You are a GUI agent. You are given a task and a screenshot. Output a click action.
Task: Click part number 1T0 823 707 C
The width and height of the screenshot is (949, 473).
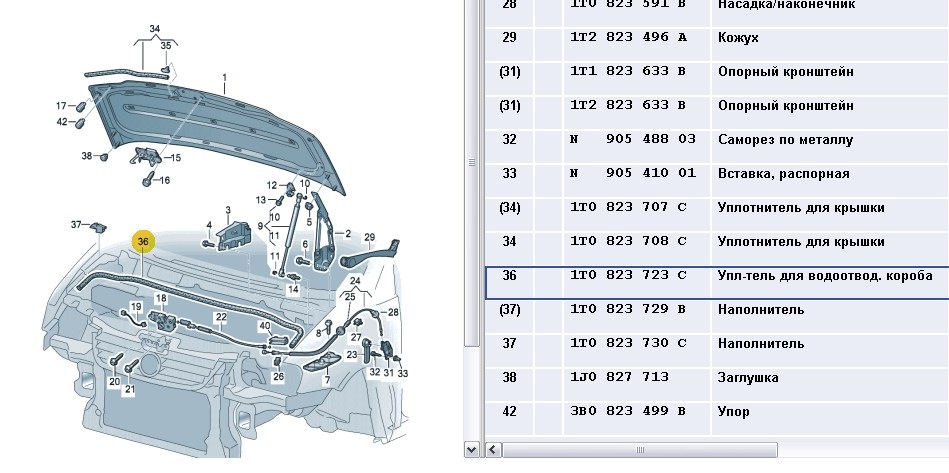coord(628,207)
